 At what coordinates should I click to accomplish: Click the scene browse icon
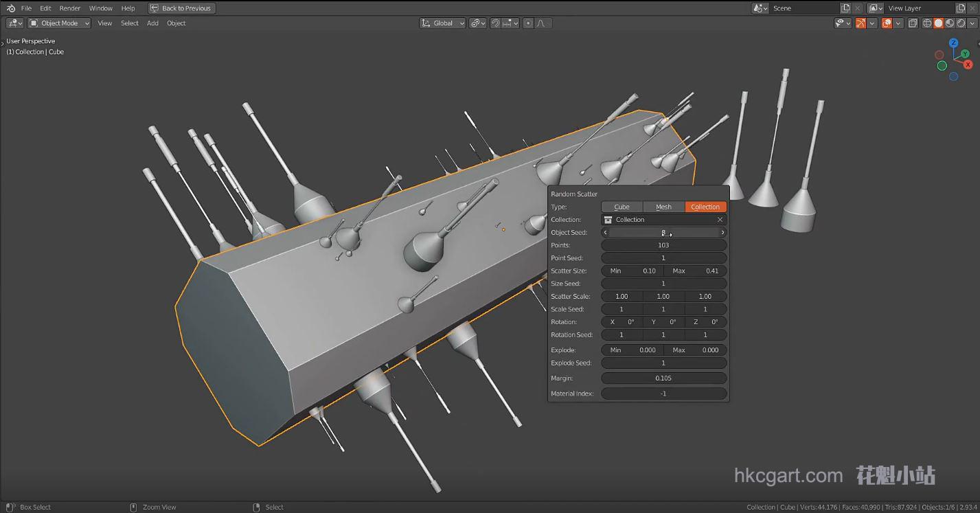[760, 8]
